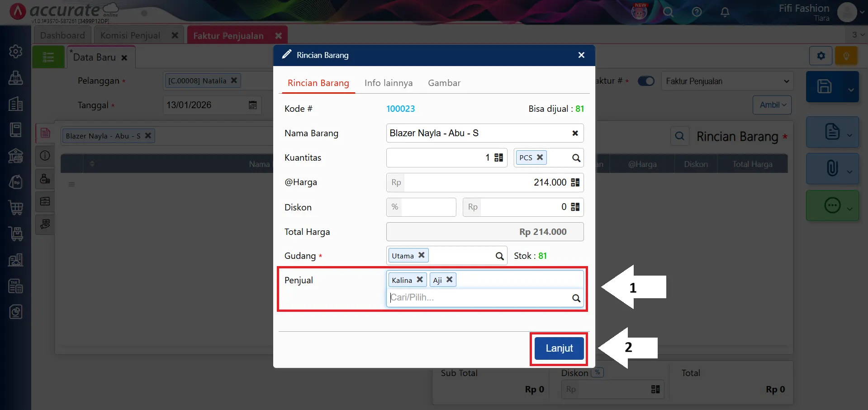Viewport: 868px width, 410px height.
Task: Remove Aji tag from Penjual
Action: (449, 280)
